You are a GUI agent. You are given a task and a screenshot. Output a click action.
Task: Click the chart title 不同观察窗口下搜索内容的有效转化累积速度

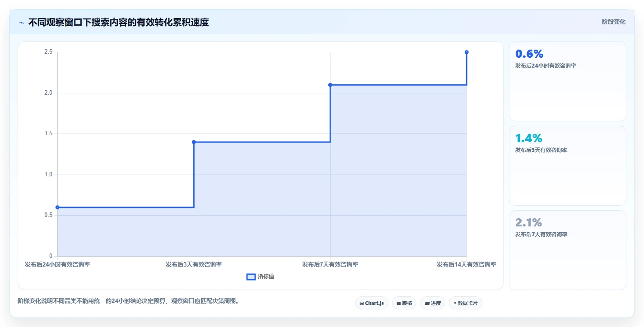[x=118, y=22]
